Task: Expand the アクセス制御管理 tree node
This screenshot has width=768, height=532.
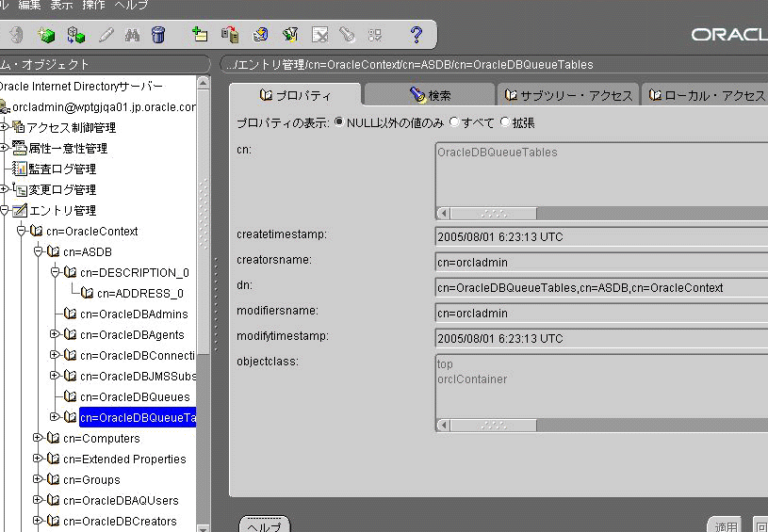Action: click(4, 127)
